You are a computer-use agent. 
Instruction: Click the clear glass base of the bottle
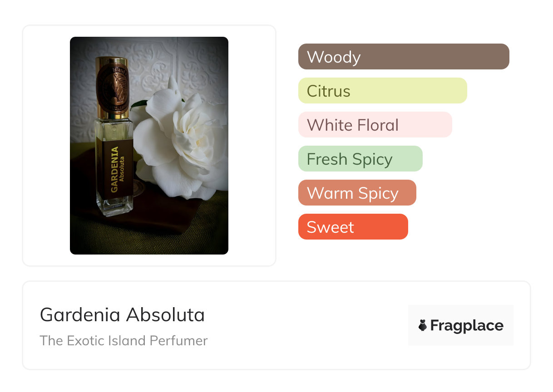click(115, 207)
